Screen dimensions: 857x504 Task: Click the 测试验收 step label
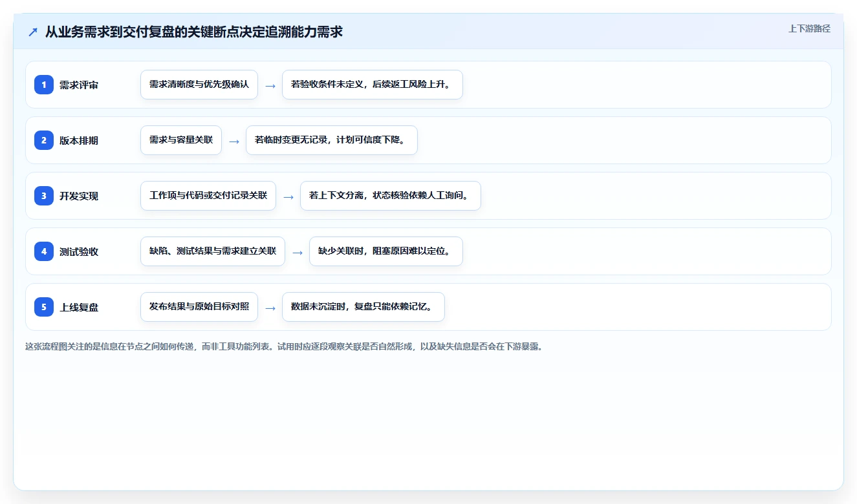79,251
